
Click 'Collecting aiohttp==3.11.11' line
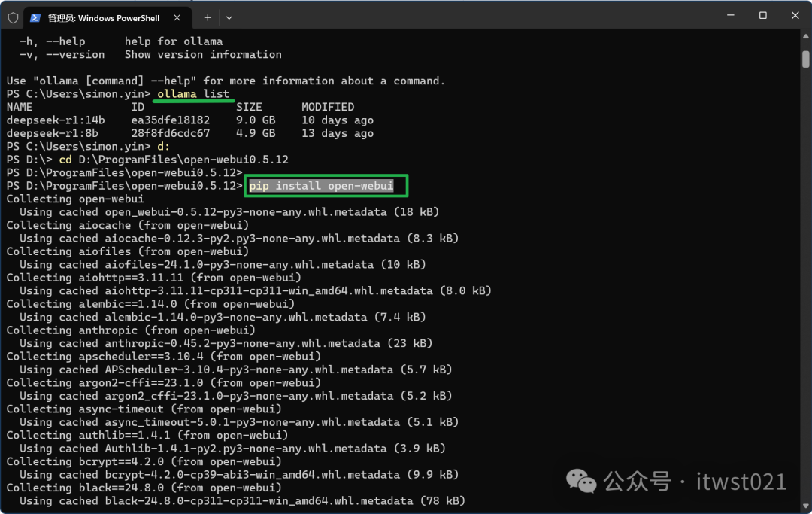(154, 278)
